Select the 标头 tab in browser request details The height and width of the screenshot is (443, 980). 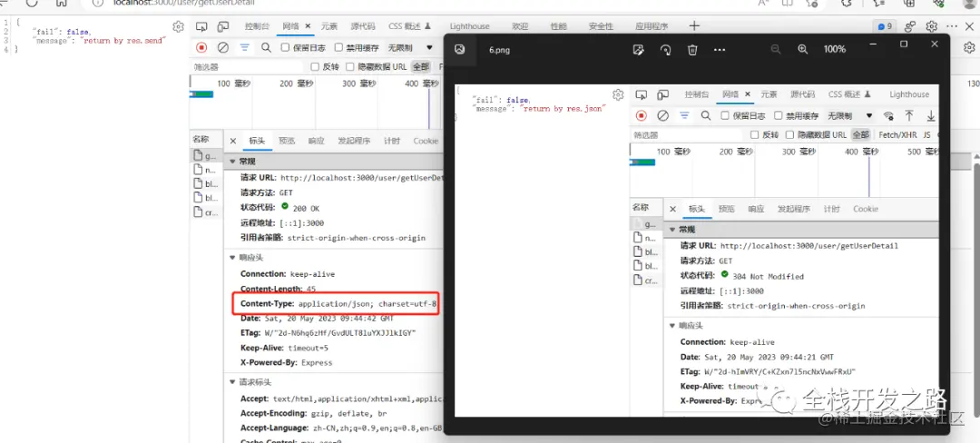coord(257,142)
